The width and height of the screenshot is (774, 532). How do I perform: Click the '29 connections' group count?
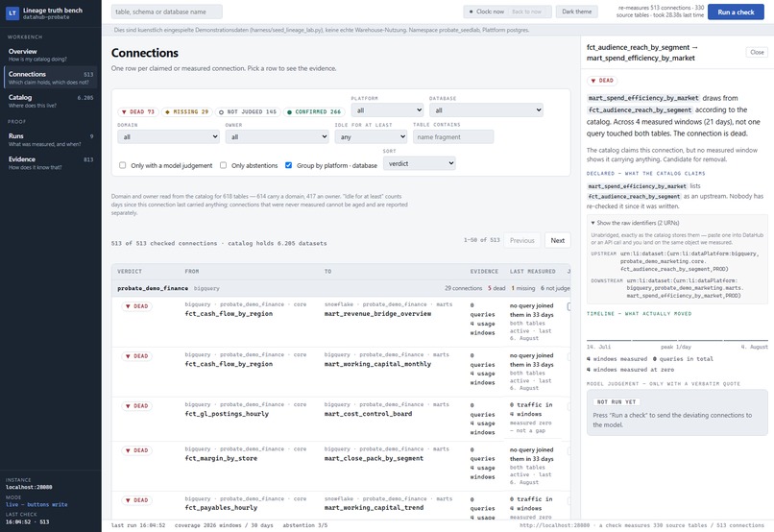coord(463,288)
